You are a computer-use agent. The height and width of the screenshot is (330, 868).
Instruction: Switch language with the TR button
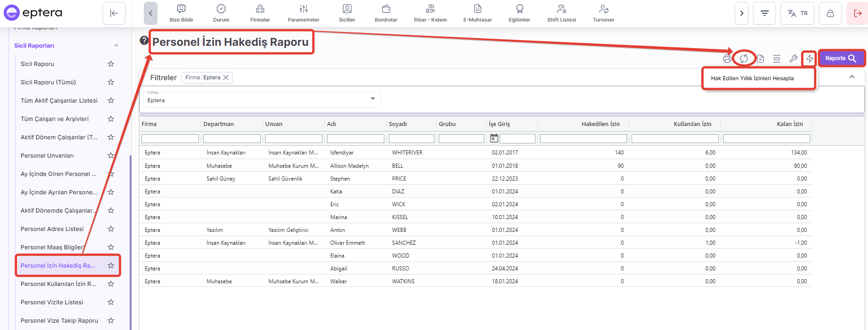click(797, 13)
